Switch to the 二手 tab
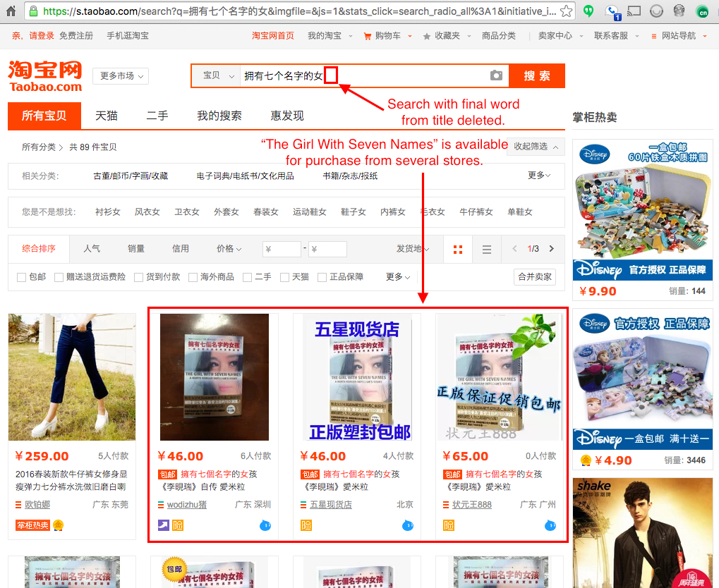719x588 pixels. click(157, 116)
